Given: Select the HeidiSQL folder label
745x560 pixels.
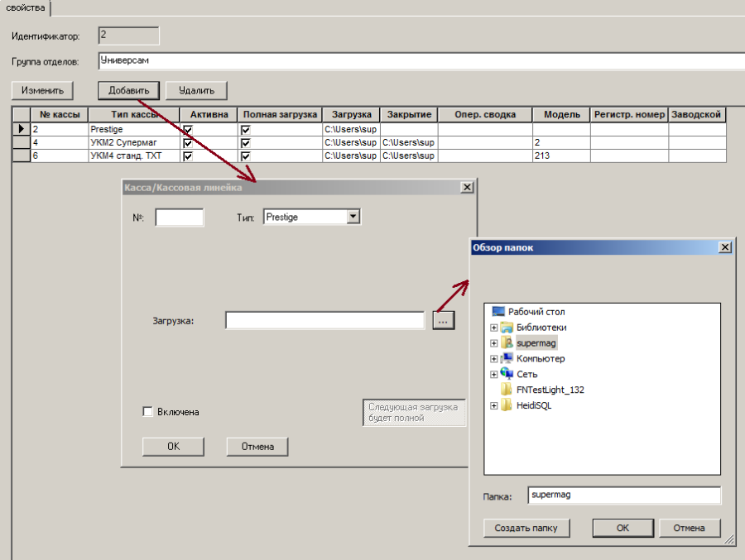Looking at the screenshot, I should tap(534, 405).
